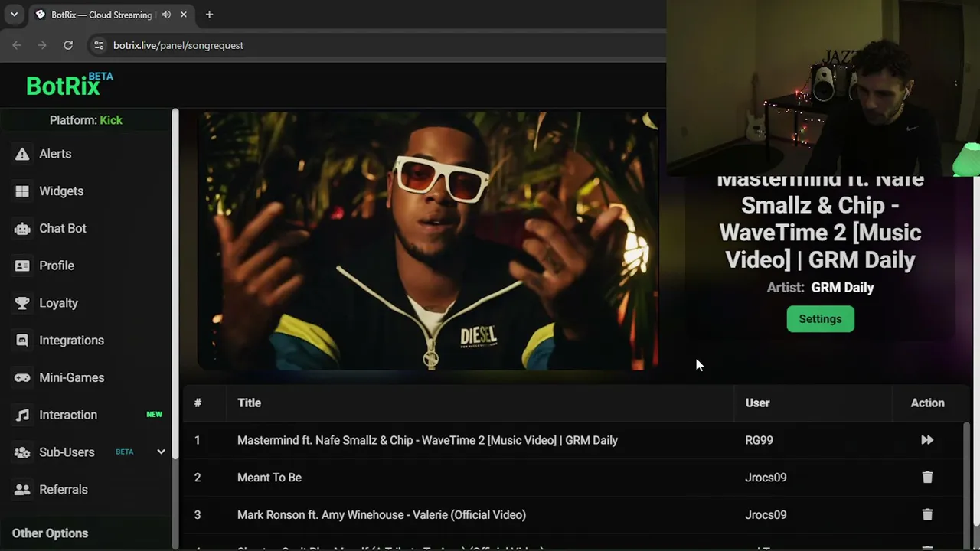
Task: Open the tab search dropdown
Action: (14, 15)
